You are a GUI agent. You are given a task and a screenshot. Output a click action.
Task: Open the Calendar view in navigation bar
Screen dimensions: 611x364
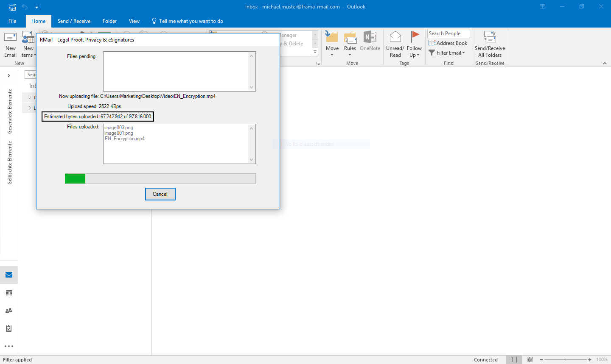[9, 293]
